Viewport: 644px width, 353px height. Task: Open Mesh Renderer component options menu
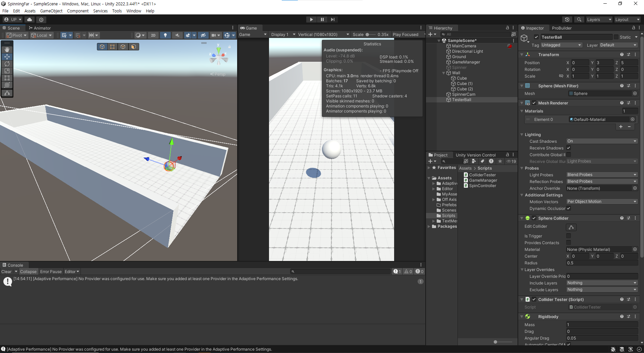[635, 103]
